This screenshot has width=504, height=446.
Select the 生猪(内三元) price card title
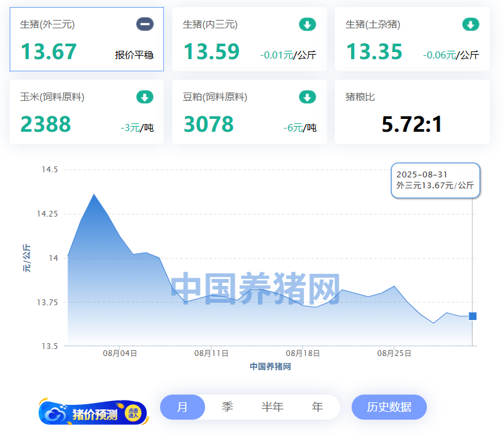210,24
